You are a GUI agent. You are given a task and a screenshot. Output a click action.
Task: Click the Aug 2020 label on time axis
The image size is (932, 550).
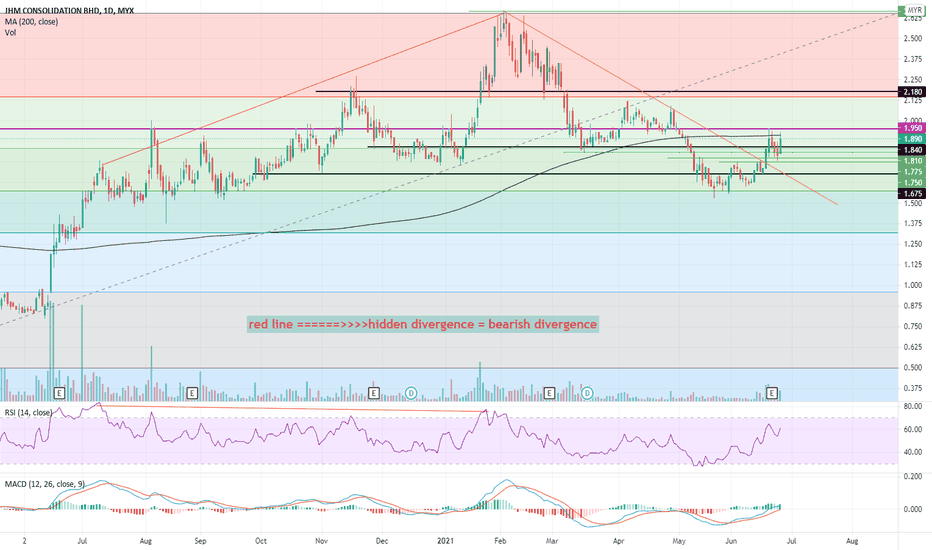coord(146,540)
